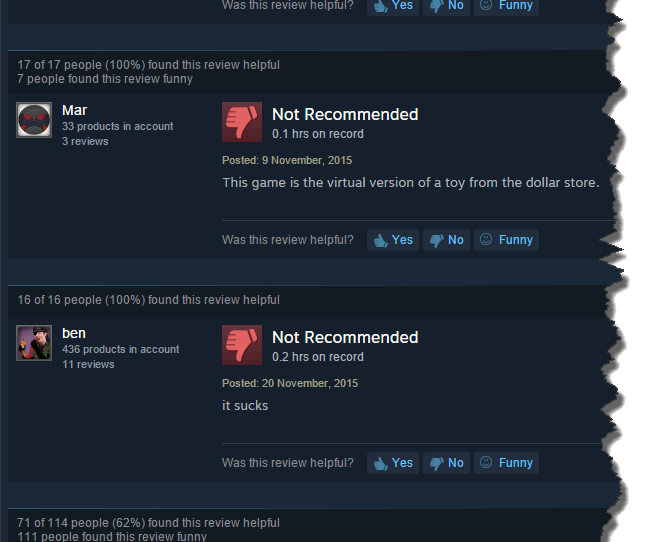Open ben's 436 products in account
Viewport: 646px width, 542px height.
click(x=120, y=349)
